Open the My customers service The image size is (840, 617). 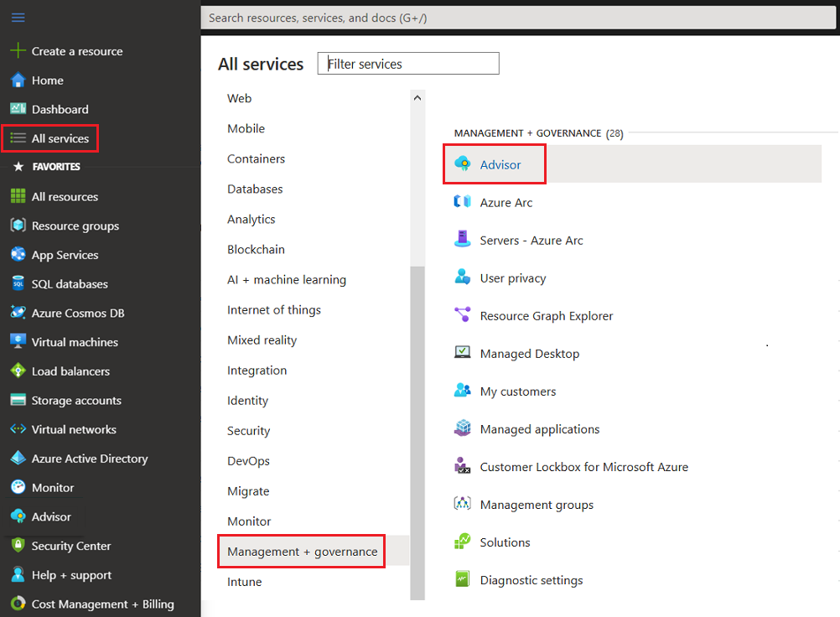click(x=518, y=392)
